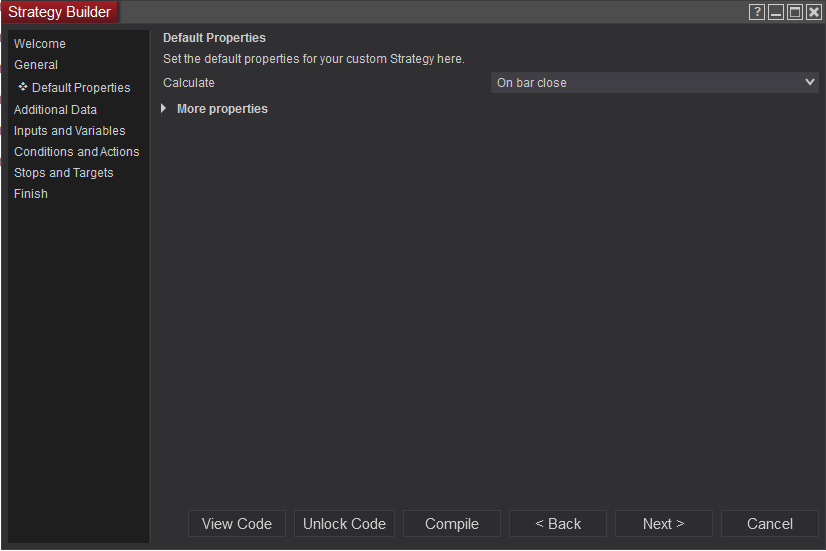Click the View Code button
This screenshot has height=551, width=826.
pos(237,524)
